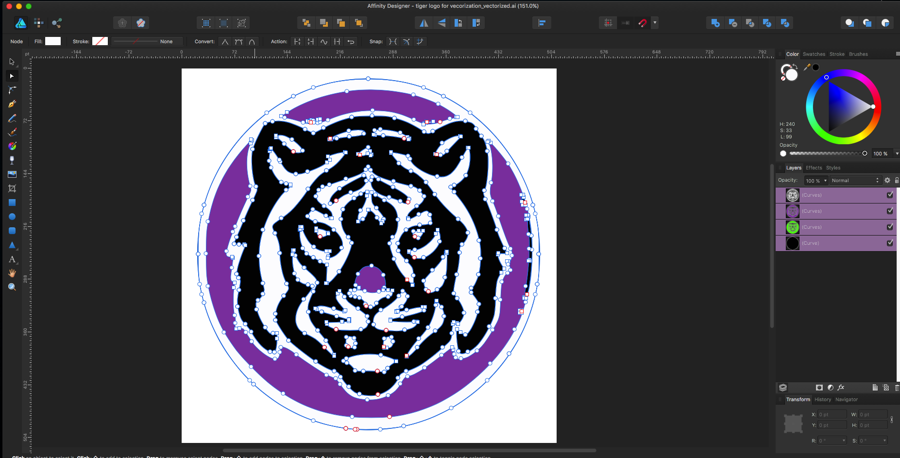This screenshot has height=458, width=900.
Task: Select the Rectangle shape tool
Action: 12,203
